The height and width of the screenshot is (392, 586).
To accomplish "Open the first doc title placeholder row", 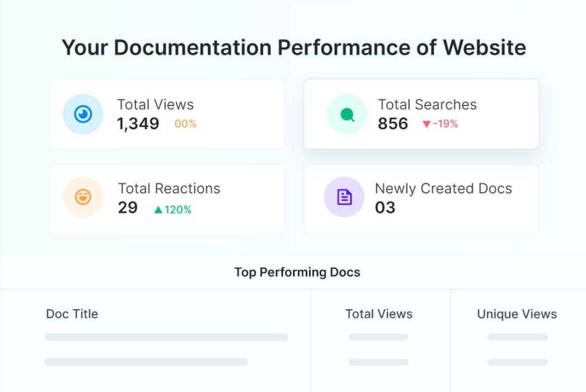I will pos(166,337).
